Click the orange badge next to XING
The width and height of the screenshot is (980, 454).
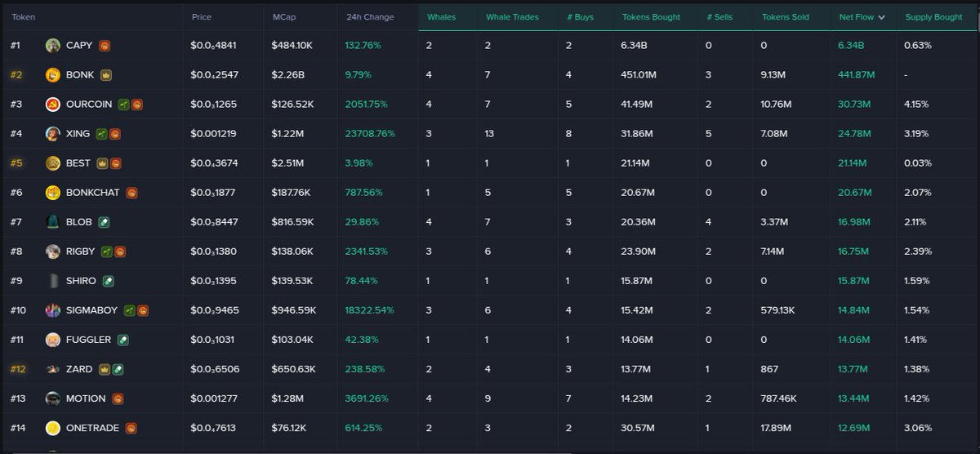115,134
